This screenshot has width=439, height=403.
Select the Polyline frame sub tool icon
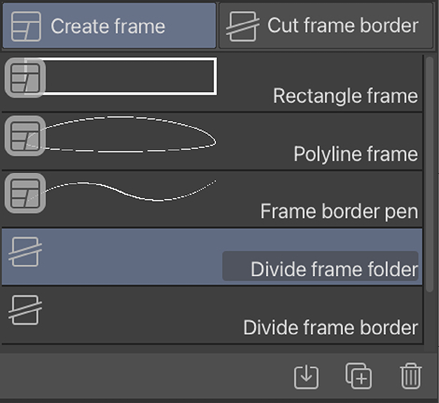tap(25, 136)
